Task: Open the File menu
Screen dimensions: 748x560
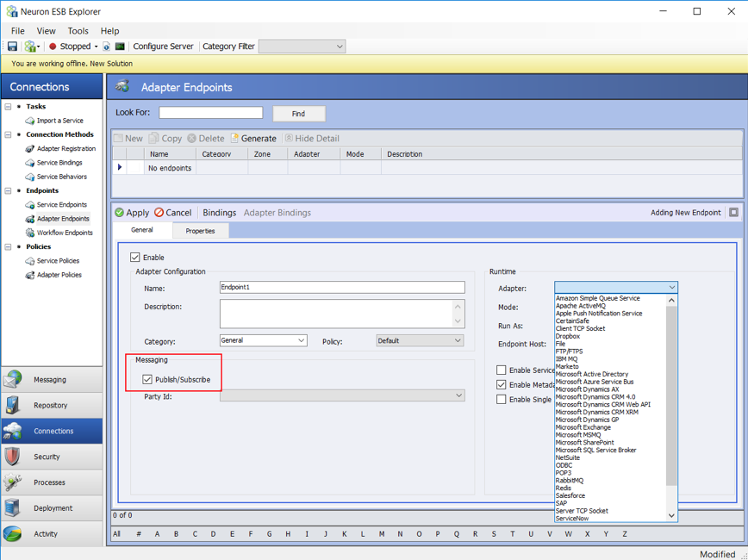Action: pyautogui.click(x=17, y=31)
